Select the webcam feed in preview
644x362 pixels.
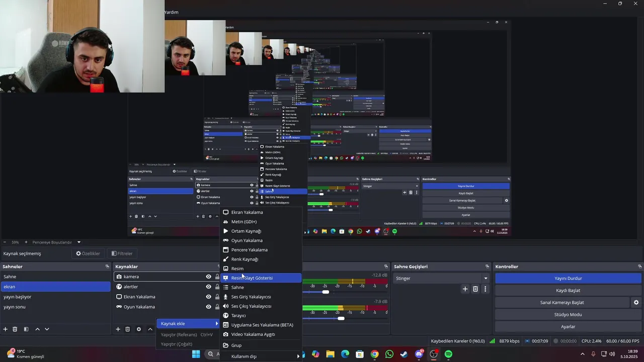pyautogui.click(x=82, y=46)
